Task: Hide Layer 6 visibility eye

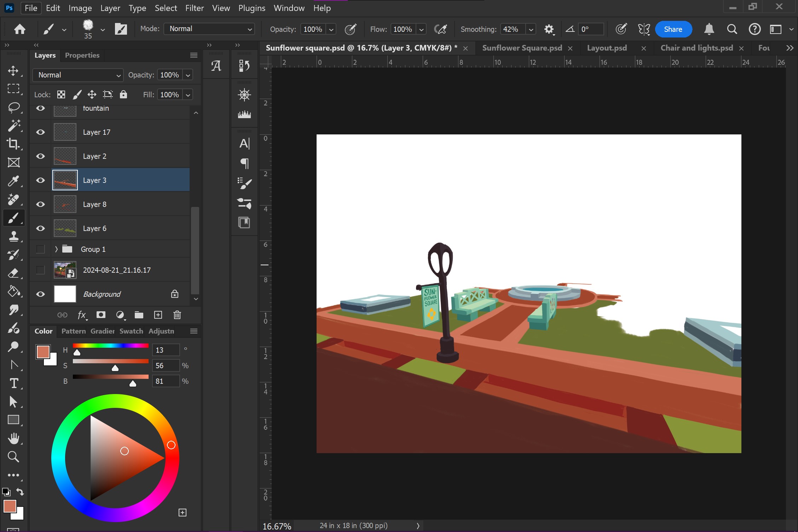Action: 41,229
